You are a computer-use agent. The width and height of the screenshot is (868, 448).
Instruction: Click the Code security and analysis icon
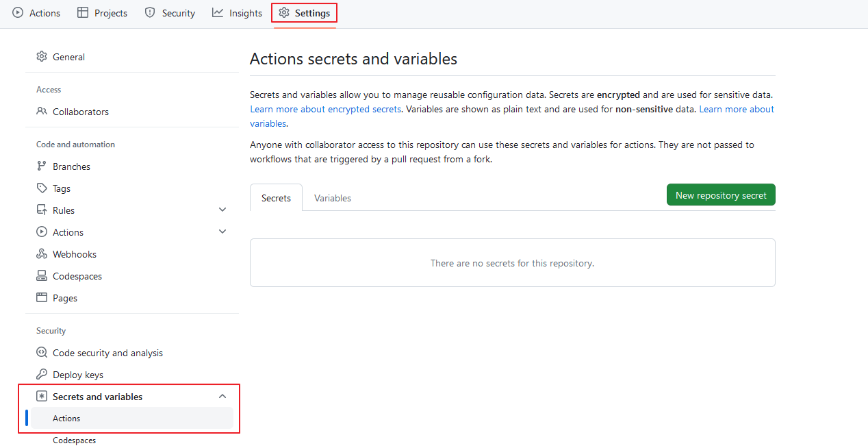[x=42, y=353]
